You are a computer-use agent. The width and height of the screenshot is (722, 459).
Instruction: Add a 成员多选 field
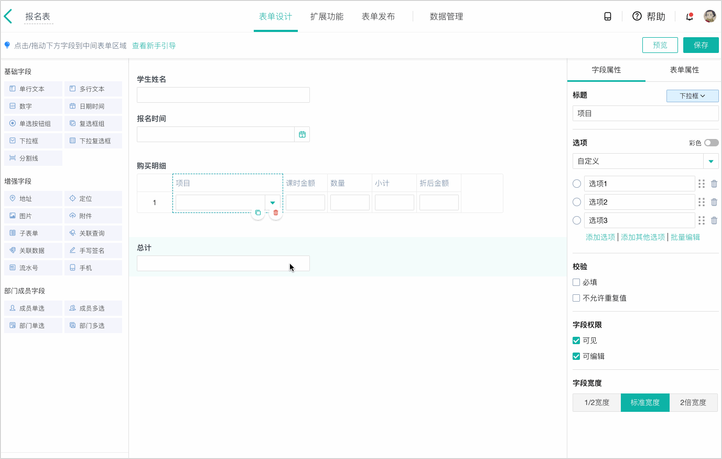(x=93, y=308)
